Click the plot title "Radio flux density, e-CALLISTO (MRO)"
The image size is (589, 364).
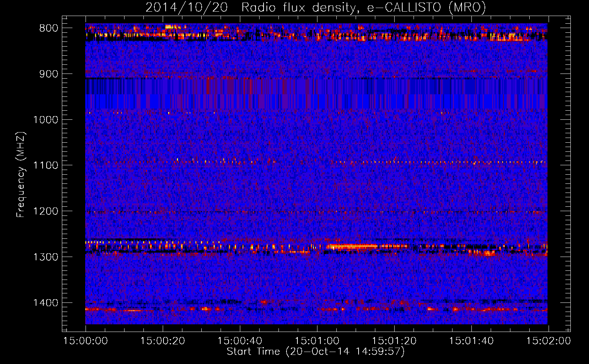(363, 7)
